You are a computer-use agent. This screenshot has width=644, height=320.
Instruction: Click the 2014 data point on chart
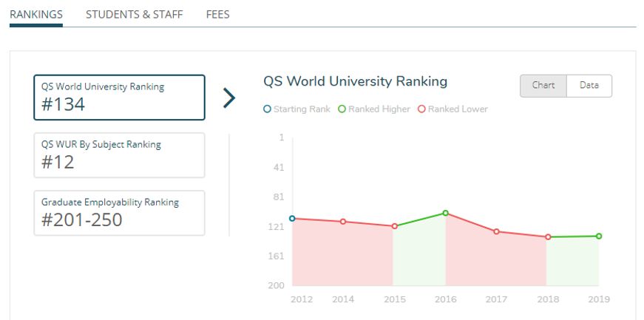coord(343,222)
